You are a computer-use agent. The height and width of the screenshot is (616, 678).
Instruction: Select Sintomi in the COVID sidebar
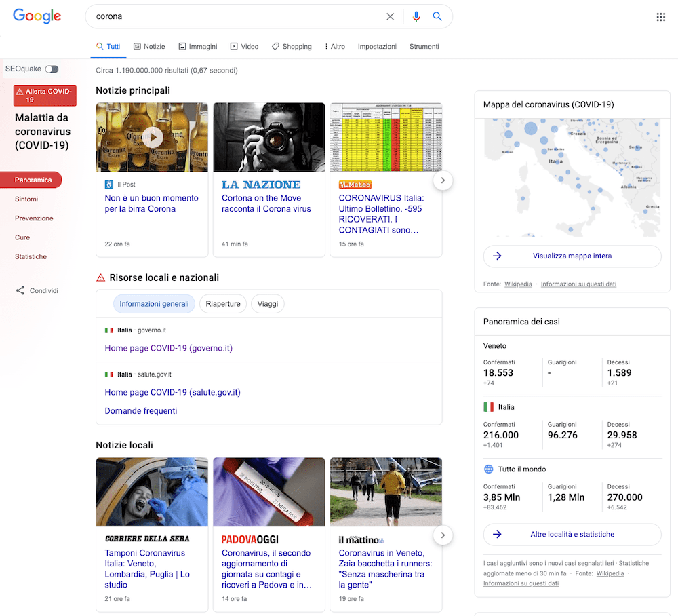[x=26, y=199]
